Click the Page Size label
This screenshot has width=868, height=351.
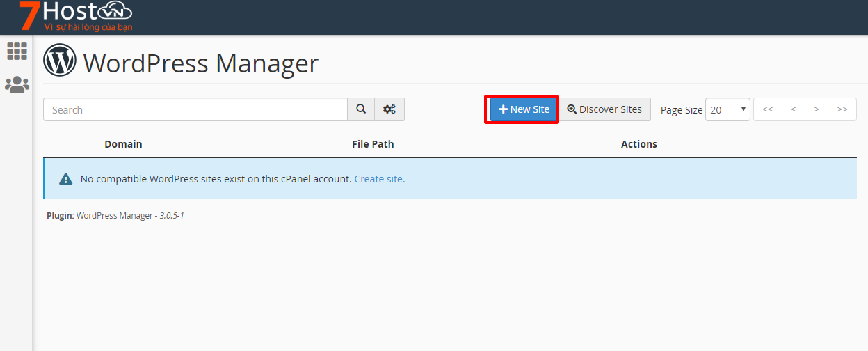pos(682,110)
